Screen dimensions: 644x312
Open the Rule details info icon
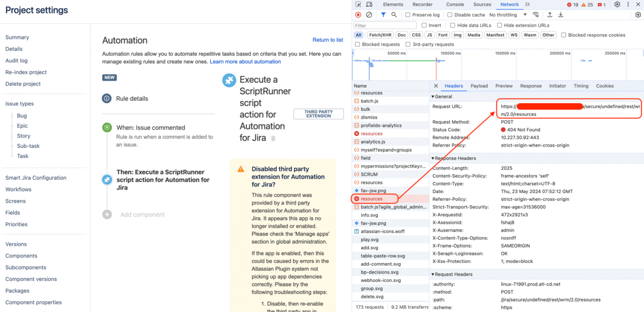107,99
